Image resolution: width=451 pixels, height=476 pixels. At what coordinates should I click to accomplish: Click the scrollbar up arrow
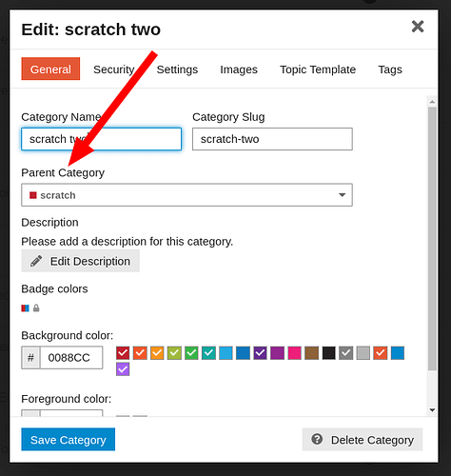coord(432,102)
